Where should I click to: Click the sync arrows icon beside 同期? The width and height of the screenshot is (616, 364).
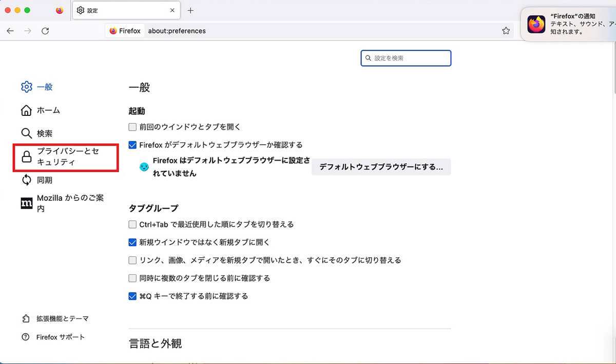pyautogui.click(x=26, y=180)
